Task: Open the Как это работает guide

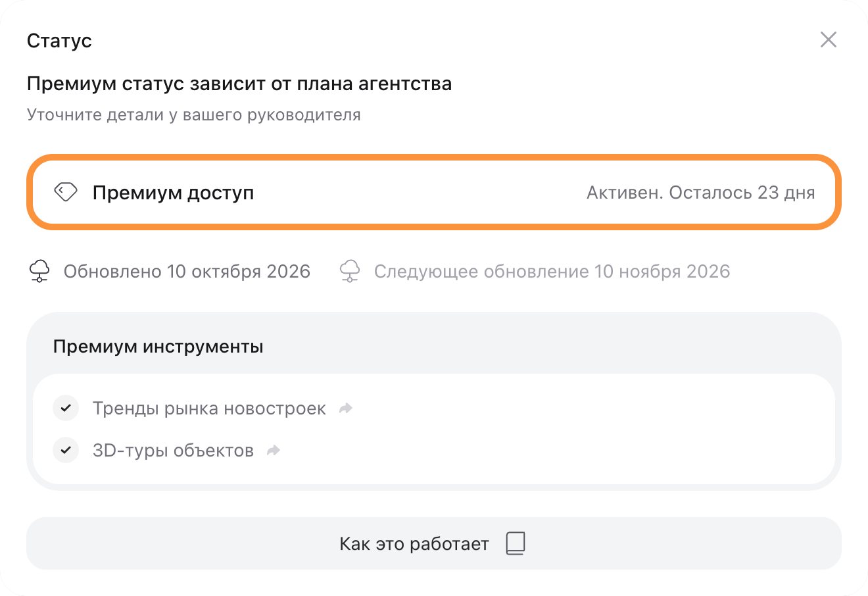Action: (434, 543)
